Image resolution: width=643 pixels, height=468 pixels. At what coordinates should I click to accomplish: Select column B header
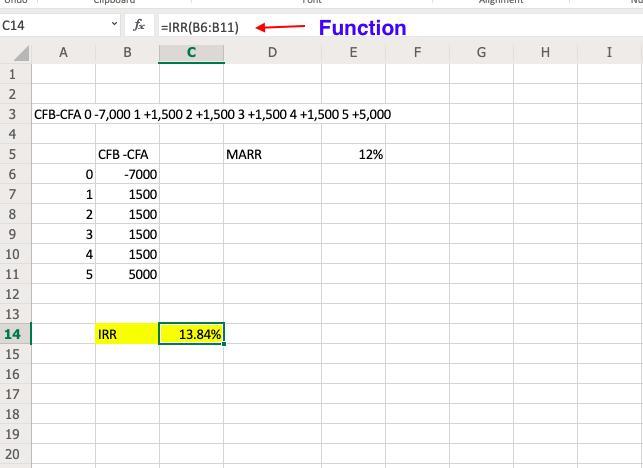coord(127,53)
